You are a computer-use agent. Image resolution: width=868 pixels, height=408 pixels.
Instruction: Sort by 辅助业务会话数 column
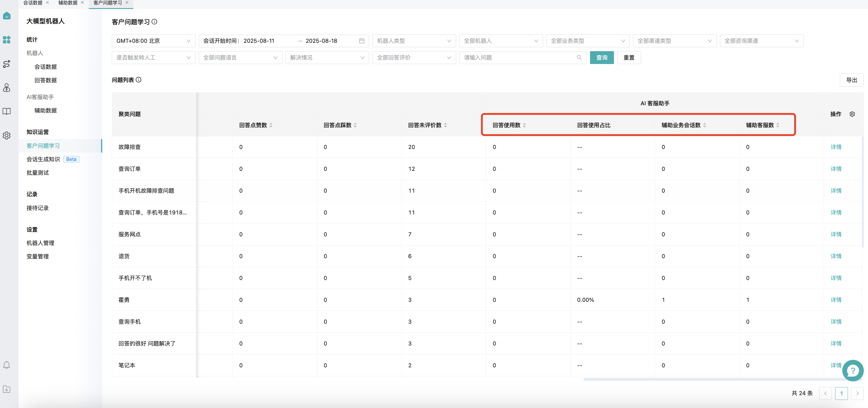pyautogui.click(x=705, y=125)
